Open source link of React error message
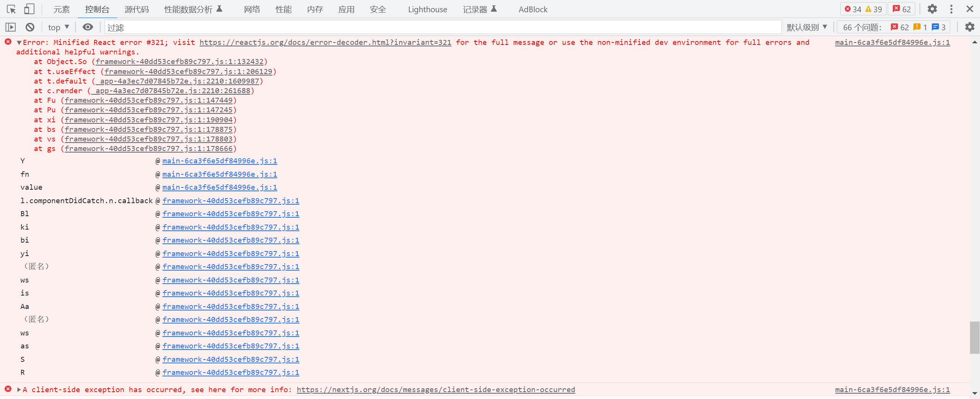This screenshot has height=399, width=980. tap(892, 43)
